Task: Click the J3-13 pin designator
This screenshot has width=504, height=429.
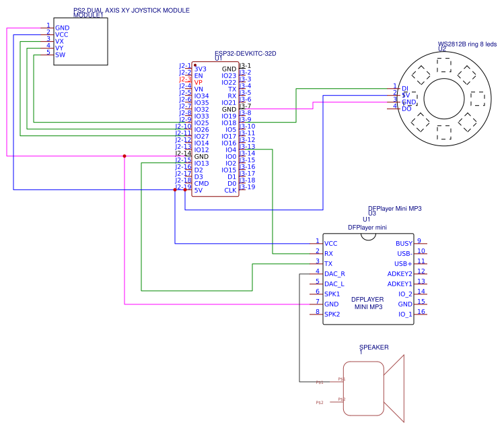Action: [247, 147]
